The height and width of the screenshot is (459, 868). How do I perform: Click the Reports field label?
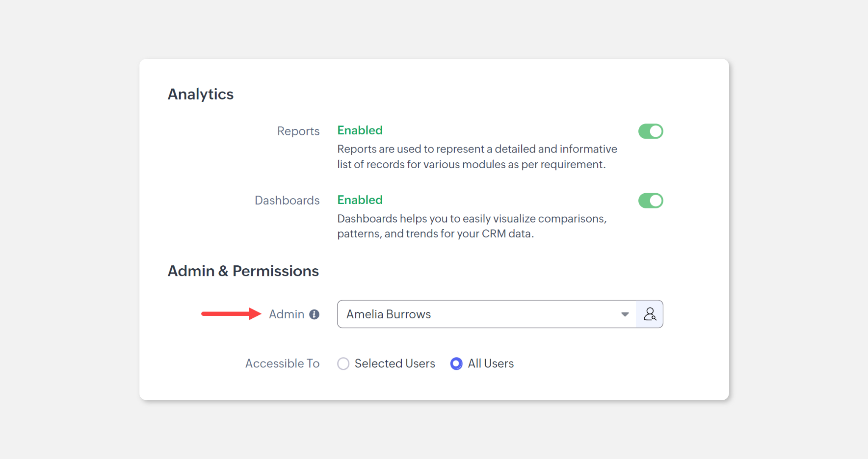tap(298, 131)
